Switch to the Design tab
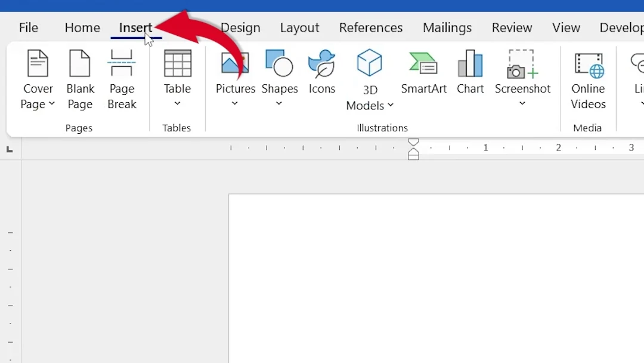The width and height of the screenshot is (644, 363). click(x=240, y=27)
